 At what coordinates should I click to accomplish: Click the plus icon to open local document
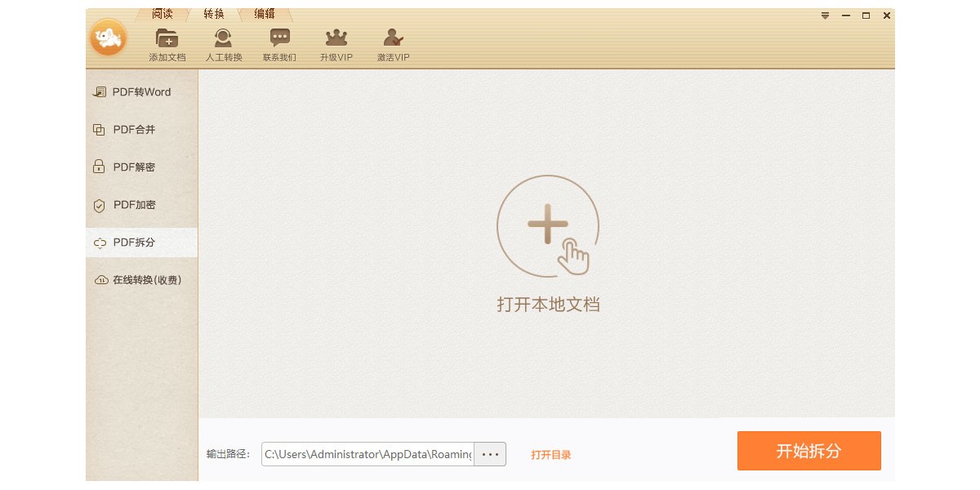[x=548, y=227]
